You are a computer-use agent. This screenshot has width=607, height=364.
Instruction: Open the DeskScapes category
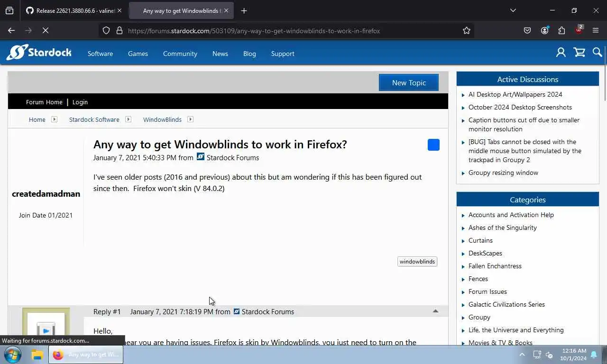coord(485,253)
